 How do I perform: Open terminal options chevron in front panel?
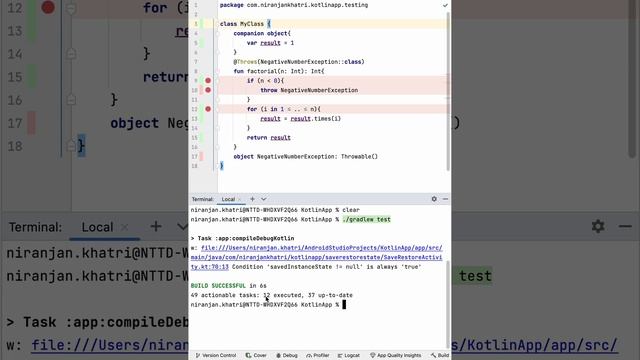click(264, 199)
